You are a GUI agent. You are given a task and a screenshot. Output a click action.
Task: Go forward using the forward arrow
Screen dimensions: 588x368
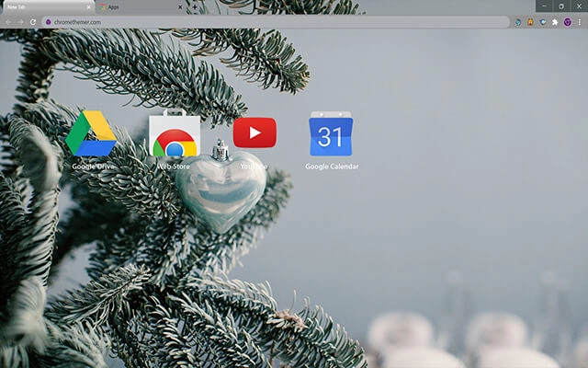click(x=20, y=22)
